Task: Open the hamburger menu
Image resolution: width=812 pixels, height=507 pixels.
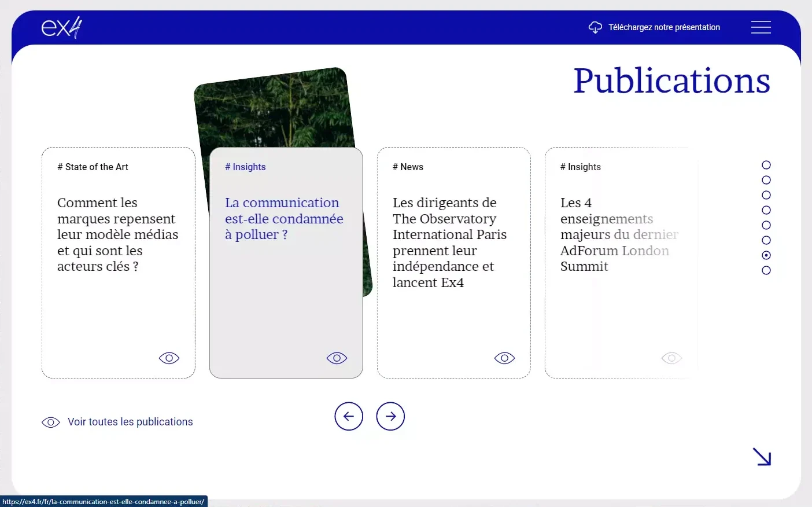Action: (761, 27)
